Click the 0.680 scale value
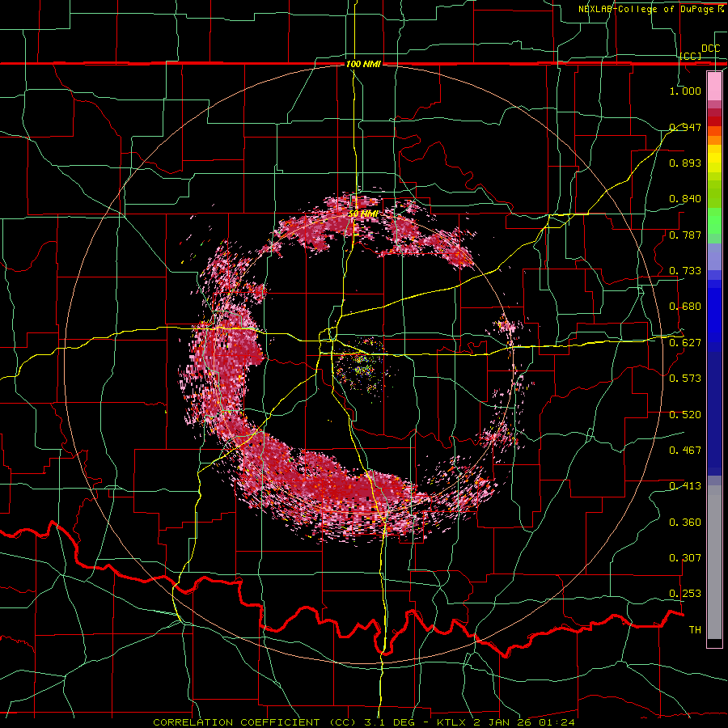 tap(685, 307)
